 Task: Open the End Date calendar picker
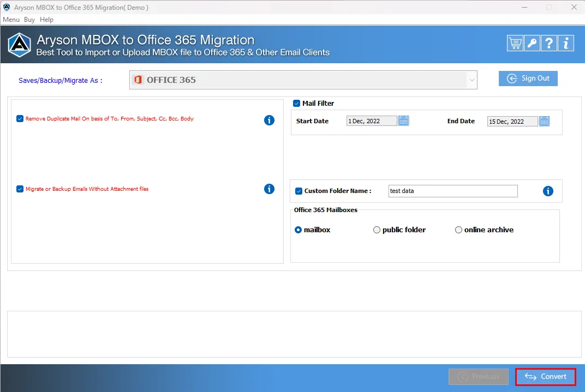click(x=544, y=121)
